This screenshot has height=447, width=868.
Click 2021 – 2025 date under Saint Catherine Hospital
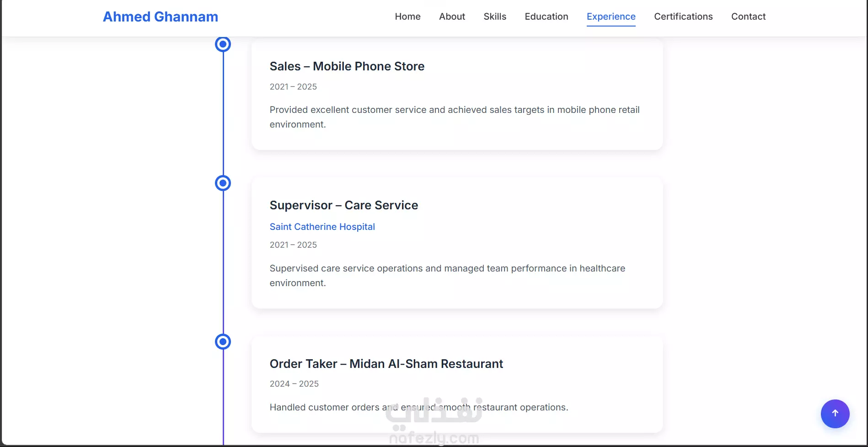(293, 245)
